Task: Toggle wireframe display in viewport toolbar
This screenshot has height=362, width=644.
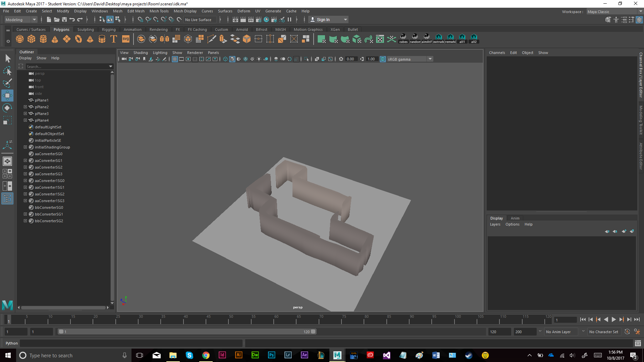Action: point(225,59)
